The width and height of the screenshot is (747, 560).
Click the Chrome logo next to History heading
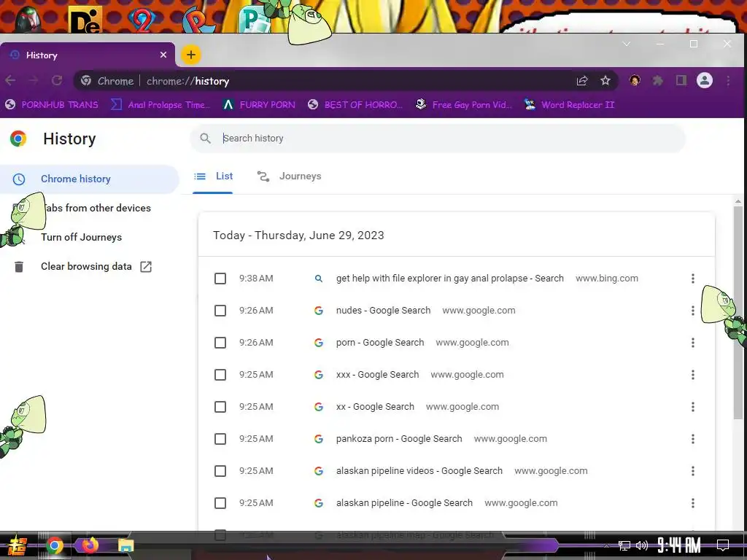18,139
